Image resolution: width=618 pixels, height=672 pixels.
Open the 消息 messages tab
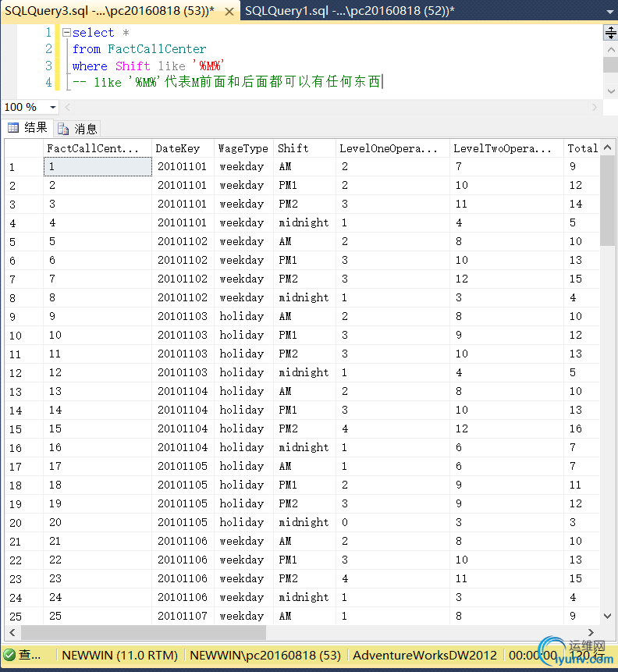tap(77, 129)
